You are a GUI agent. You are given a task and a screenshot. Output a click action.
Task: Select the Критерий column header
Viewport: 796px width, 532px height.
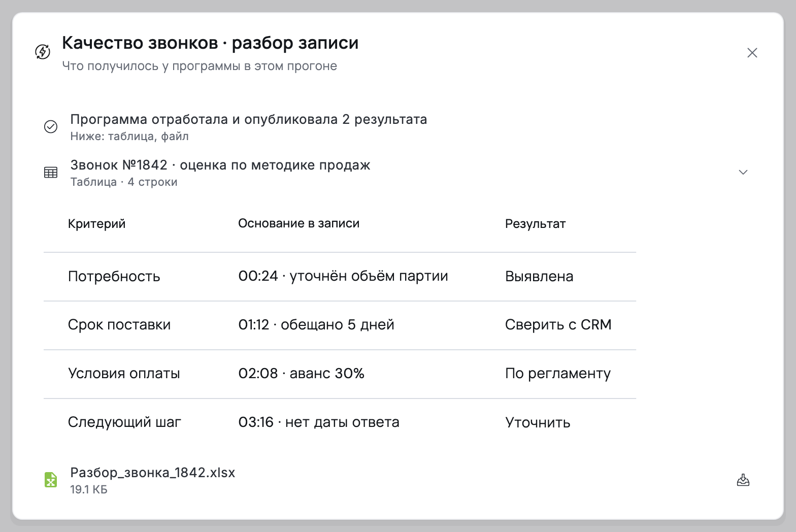pos(96,224)
